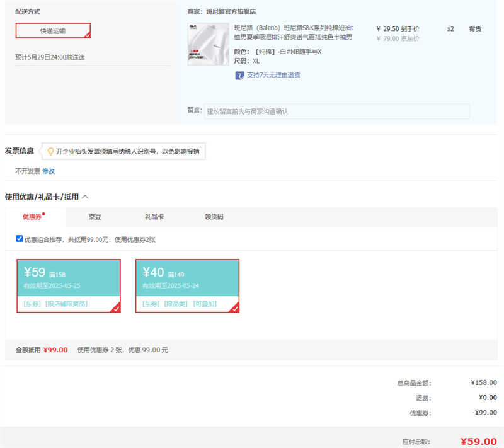Open the 支持7天无理由退货 text link
Screen dimensions: 504x448
pos(273,75)
